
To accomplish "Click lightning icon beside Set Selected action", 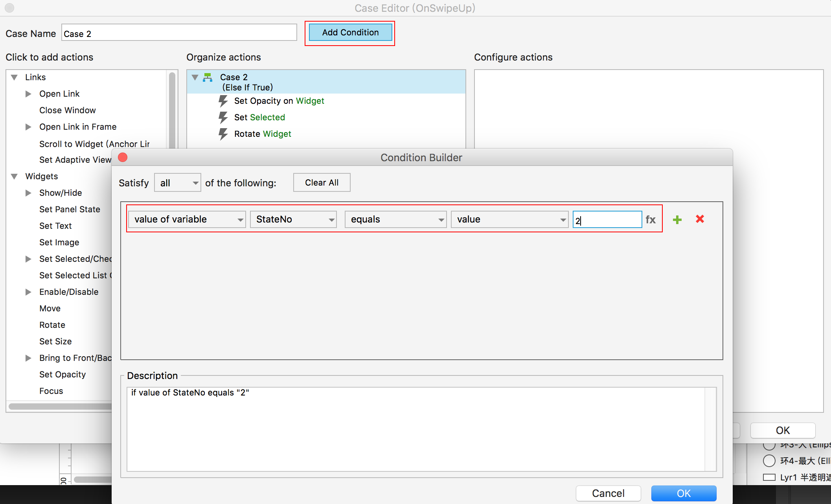I will point(223,118).
